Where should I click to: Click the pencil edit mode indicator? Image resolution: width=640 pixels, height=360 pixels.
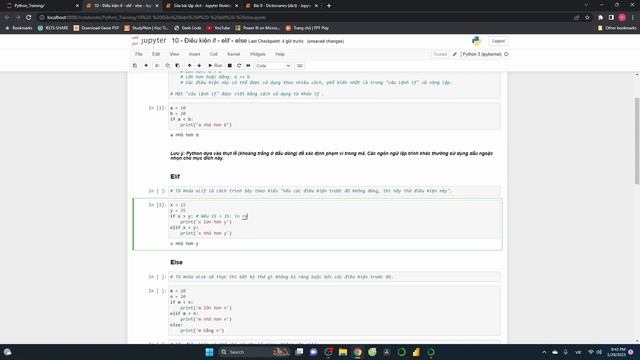click(x=455, y=54)
